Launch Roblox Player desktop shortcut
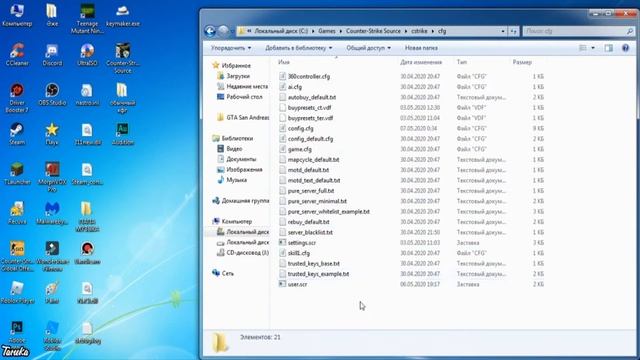Image resolution: width=640 pixels, height=360 pixels. 17,292
